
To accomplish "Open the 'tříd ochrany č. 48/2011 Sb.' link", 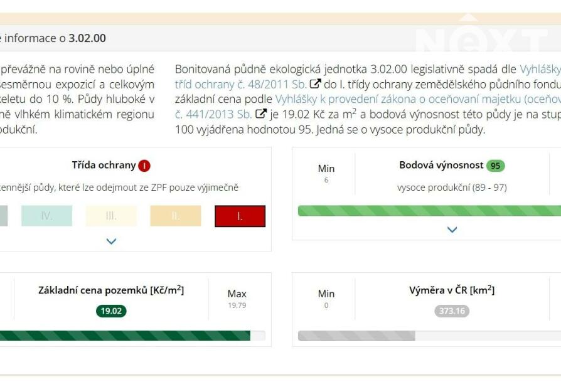I will (x=240, y=84).
